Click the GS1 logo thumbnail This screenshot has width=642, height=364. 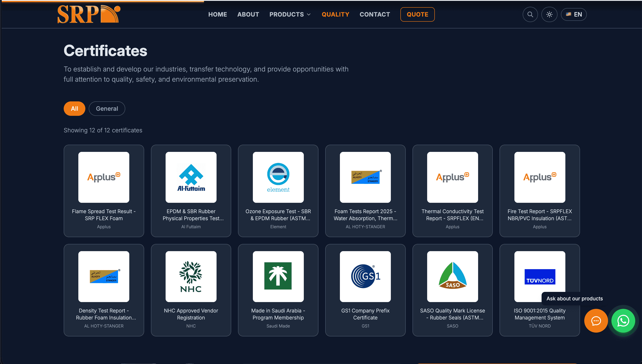365,277
